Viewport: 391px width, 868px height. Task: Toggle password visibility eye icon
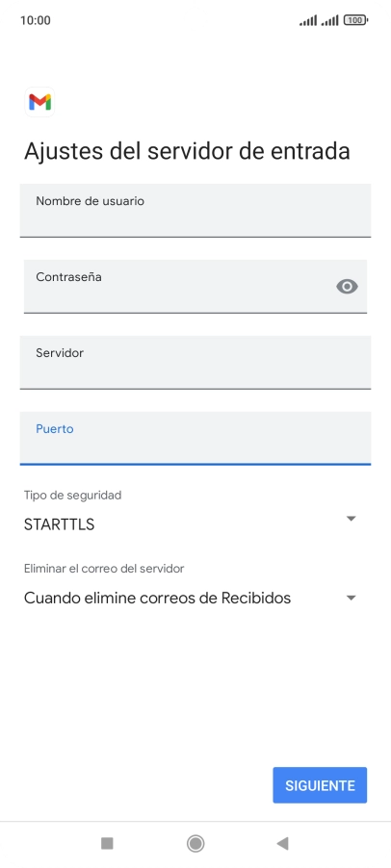pos(348,286)
